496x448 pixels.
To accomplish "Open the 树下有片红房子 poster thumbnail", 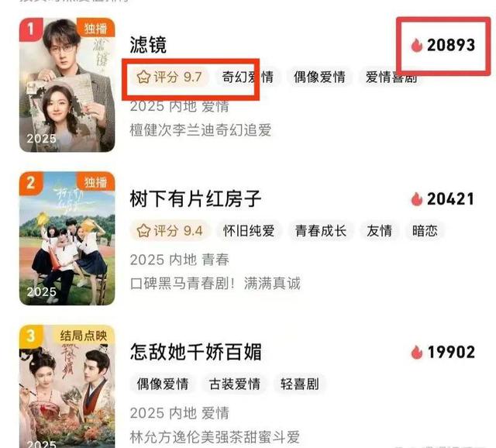I will coord(67,239).
